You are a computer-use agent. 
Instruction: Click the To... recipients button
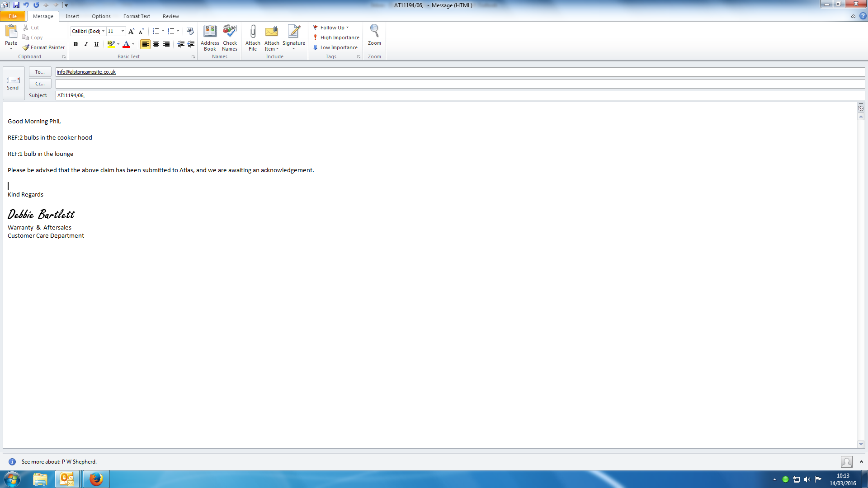(x=40, y=72)
